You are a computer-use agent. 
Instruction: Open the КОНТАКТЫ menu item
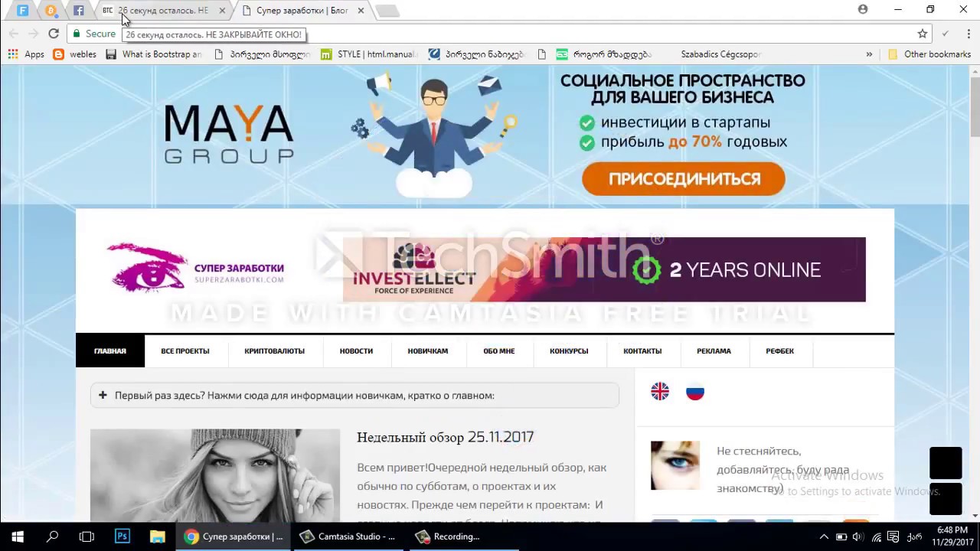(x=642, y=351)
